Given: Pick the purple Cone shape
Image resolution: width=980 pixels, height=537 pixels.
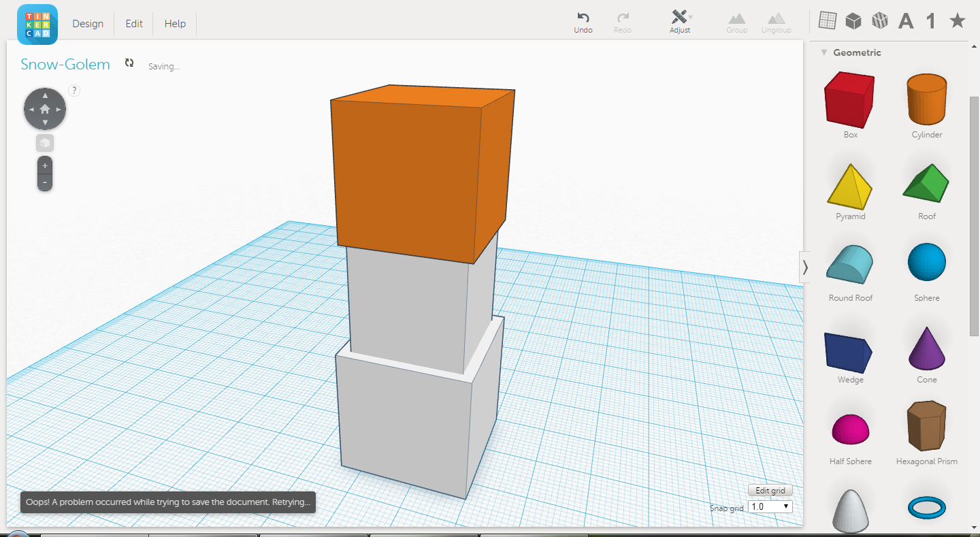Looking at the screenshot, I should (x=927, y=348).
